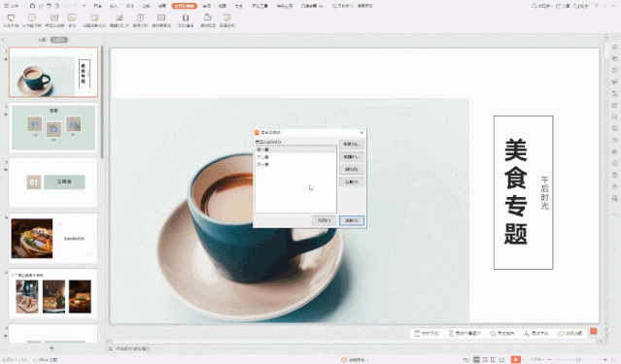Switch to slide sorter view icon in status bar
The height and width of the screenshot is (364, 621).
click(485, 359)
